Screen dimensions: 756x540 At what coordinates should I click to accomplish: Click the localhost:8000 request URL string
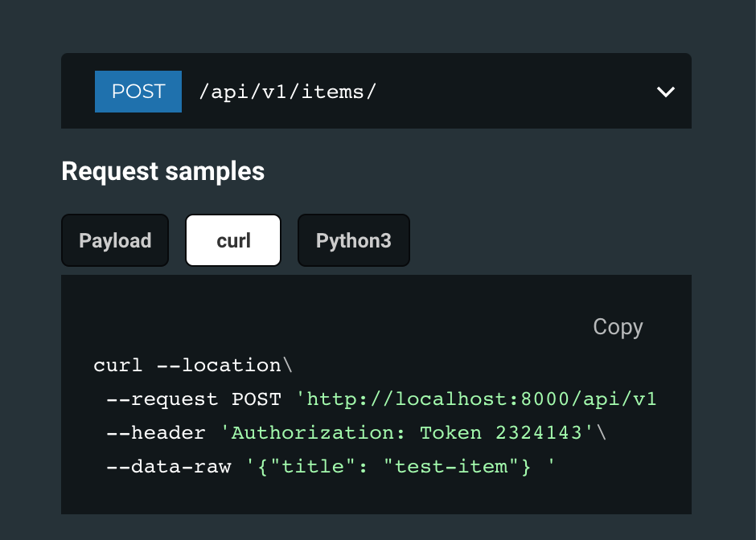476,399
